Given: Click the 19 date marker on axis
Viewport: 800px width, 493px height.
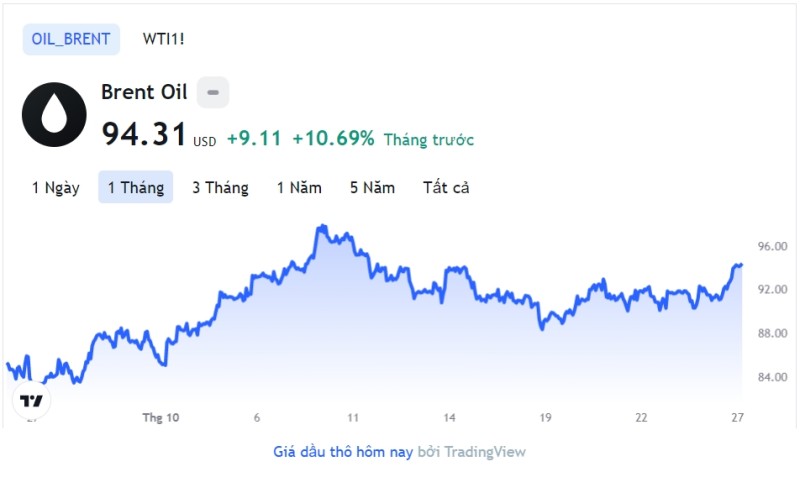Looking at the screenshot, I should click(x=545, y=417).
